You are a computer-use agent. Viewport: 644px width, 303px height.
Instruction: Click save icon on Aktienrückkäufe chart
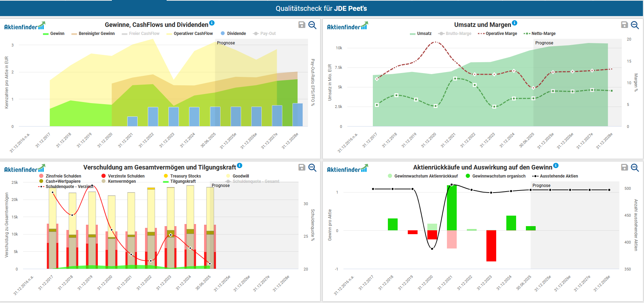pos(624,167)
